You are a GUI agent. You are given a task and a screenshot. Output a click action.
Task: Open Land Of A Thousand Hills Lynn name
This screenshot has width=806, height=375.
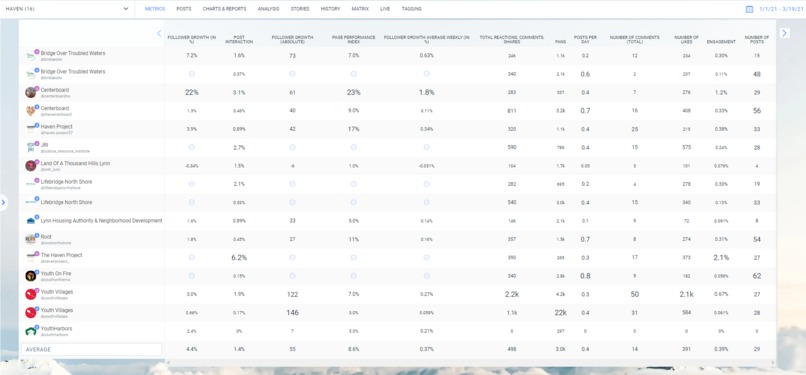[x=75, y=163]
